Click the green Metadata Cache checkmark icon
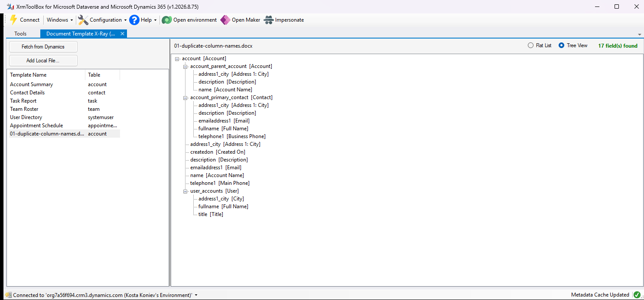The image size is (644, 300). click(637, 295)
